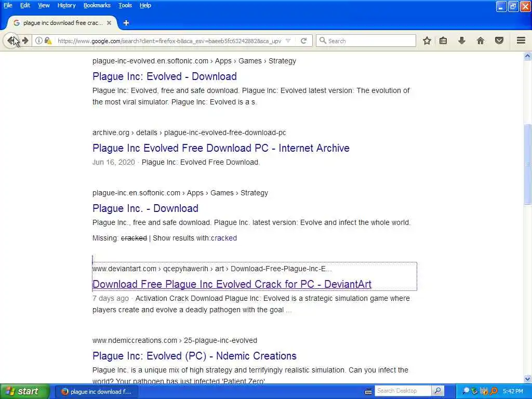Click Show results with: cracked link
The height and width of the screenshot is (399, 532).
223,238
